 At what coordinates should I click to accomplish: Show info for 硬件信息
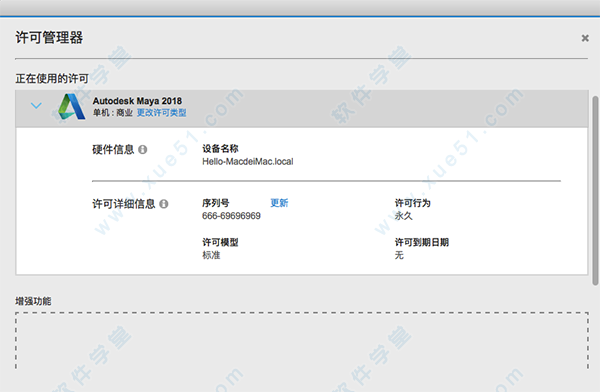142,150
